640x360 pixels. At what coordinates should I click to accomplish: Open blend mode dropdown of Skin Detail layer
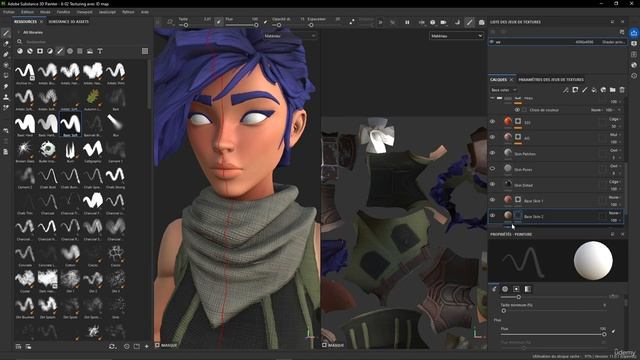point(615,182)
